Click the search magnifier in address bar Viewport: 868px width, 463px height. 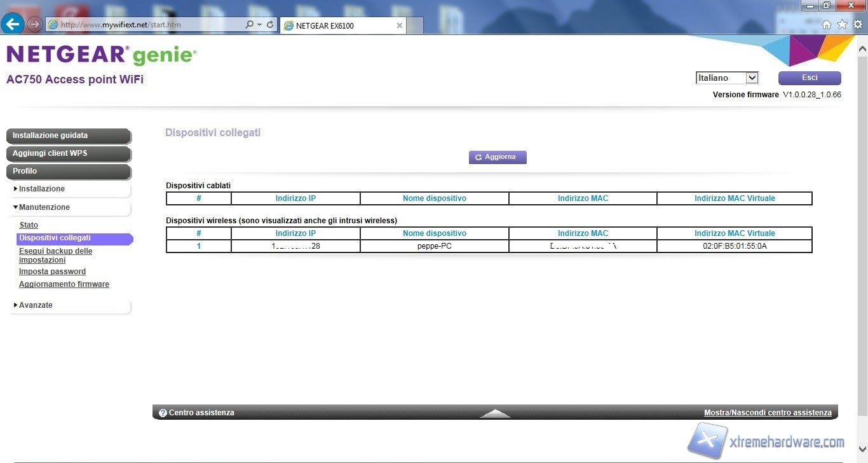[x=250, y=25]
